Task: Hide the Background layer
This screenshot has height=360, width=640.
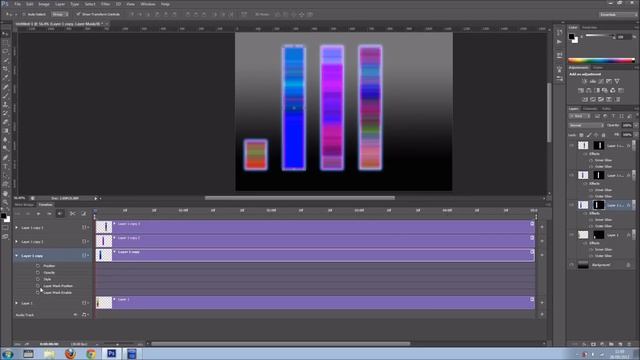Action: 572,265
